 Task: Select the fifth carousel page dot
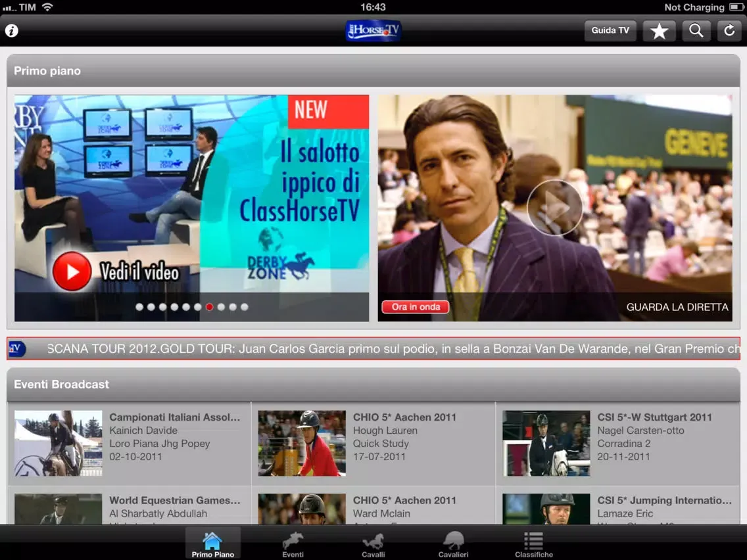coord(186,307)
